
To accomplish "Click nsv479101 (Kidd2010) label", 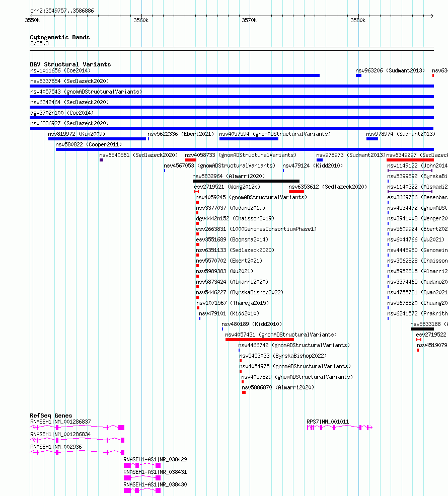I will 229,313.
